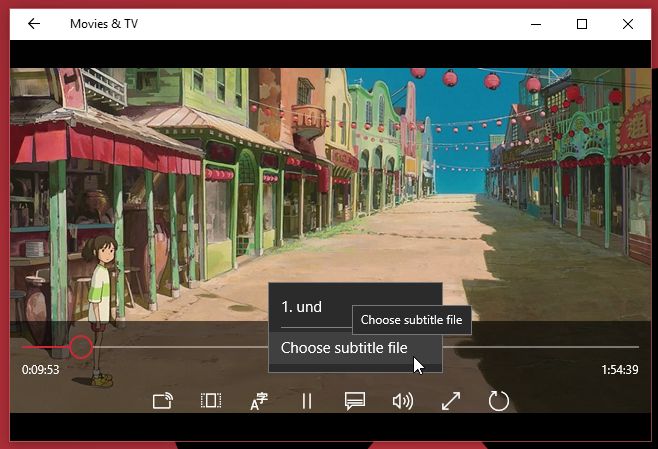Switch video to full screen
This screenshot has width=658, height=449.
(451, 401)
